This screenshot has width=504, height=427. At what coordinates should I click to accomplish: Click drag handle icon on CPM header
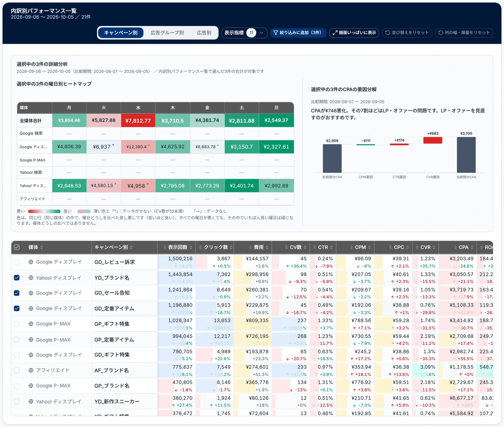351,247
